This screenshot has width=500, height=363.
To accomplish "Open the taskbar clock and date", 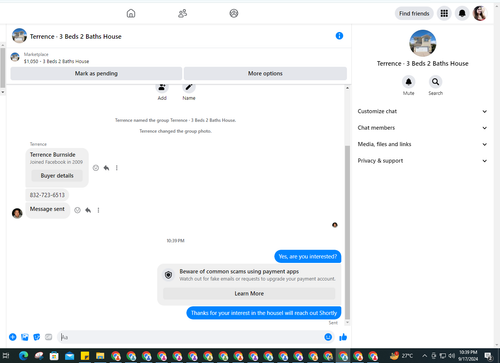I will click(x=468, y=356).
